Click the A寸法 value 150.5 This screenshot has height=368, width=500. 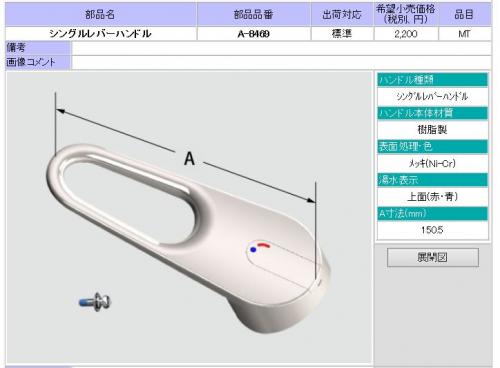432,230
